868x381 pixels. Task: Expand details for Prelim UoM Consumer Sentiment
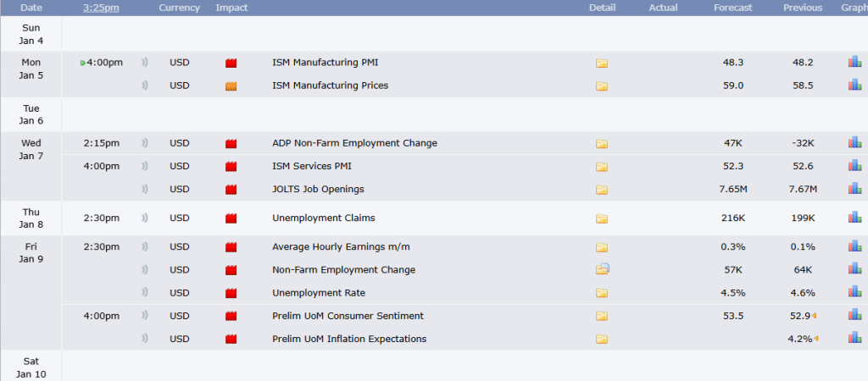pos(602,316)
